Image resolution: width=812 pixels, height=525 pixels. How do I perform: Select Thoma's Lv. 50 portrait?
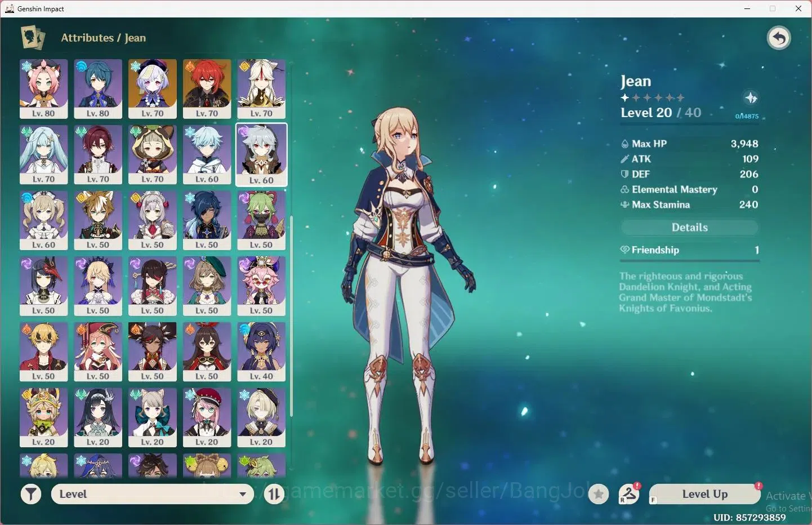pyautogui.click(x=43, y=352)
